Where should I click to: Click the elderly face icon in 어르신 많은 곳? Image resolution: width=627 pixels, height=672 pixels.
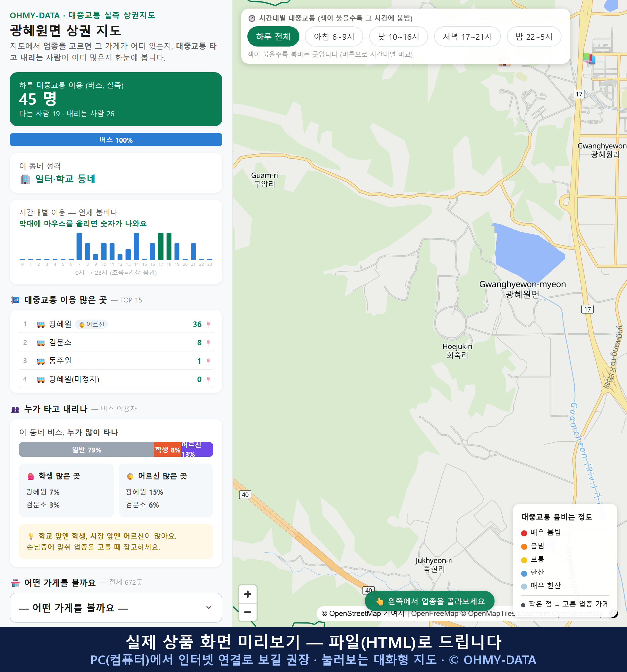(x=130, y=476)
